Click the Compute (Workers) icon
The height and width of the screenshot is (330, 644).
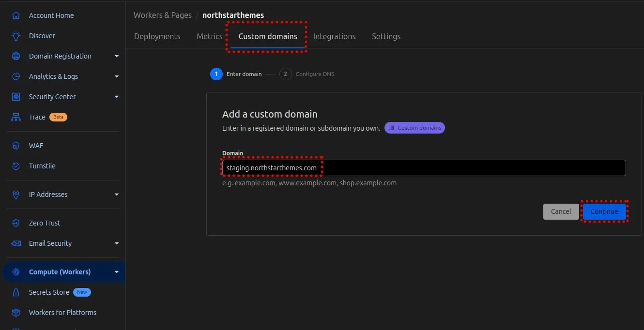click(16, 272)
